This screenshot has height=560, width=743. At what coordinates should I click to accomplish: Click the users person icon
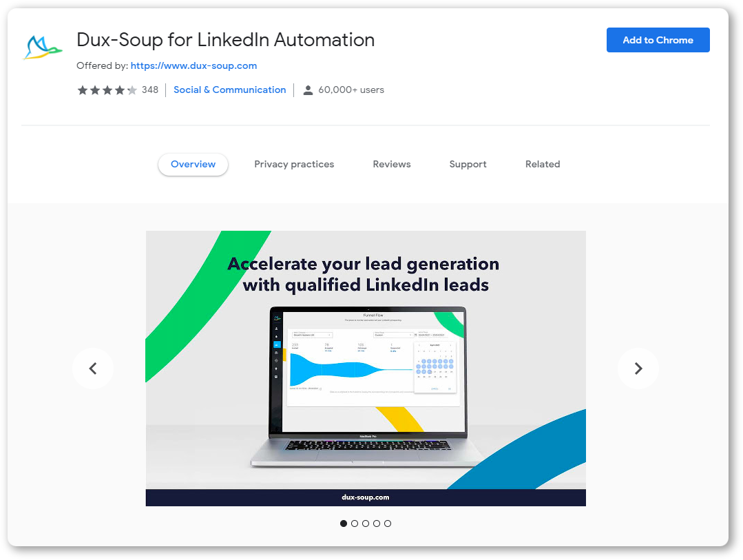tap(308, 90)
